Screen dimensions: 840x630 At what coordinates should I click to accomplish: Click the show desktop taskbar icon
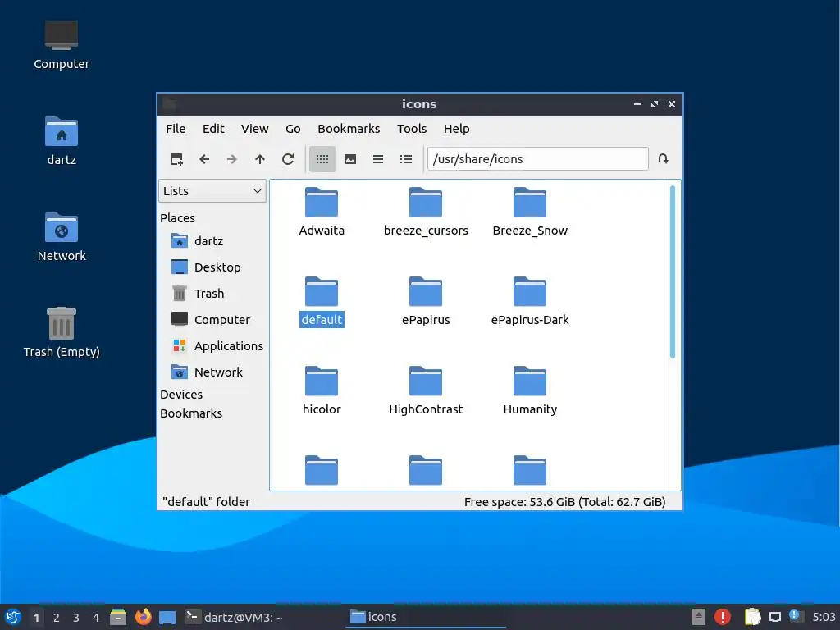167,617
